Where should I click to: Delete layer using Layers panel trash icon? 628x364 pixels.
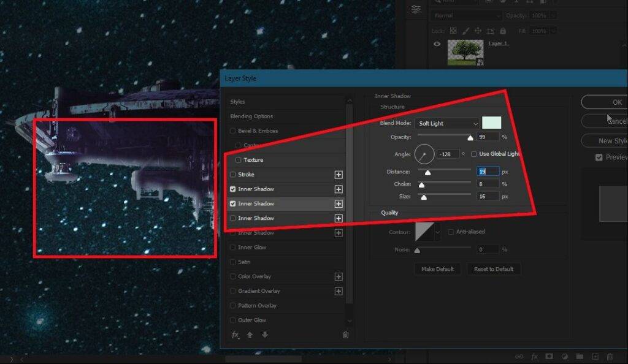610,357
